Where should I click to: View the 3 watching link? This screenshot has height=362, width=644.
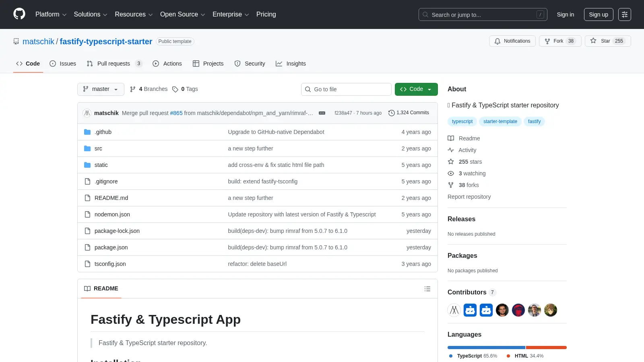(x=467, y=173)
